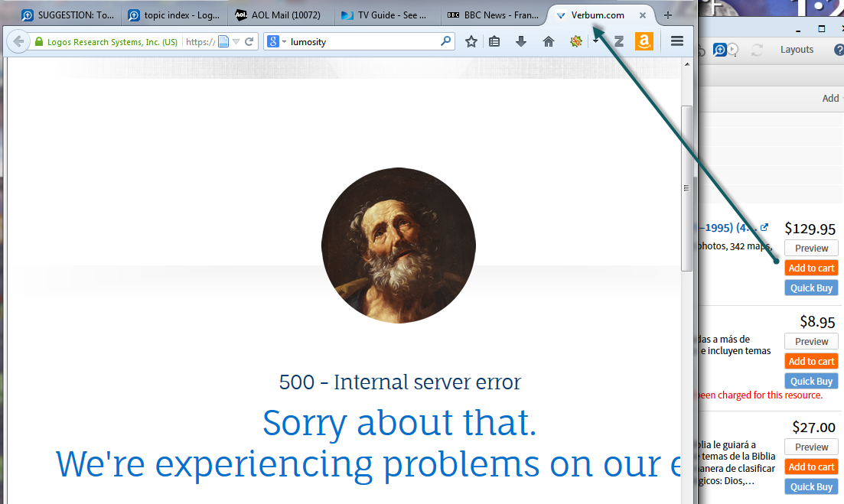Image resolution: width=844 pixels, height=504 pixels.
Task: Switch to the SUGGESTION tab
Action: click(x=68, y=15)
